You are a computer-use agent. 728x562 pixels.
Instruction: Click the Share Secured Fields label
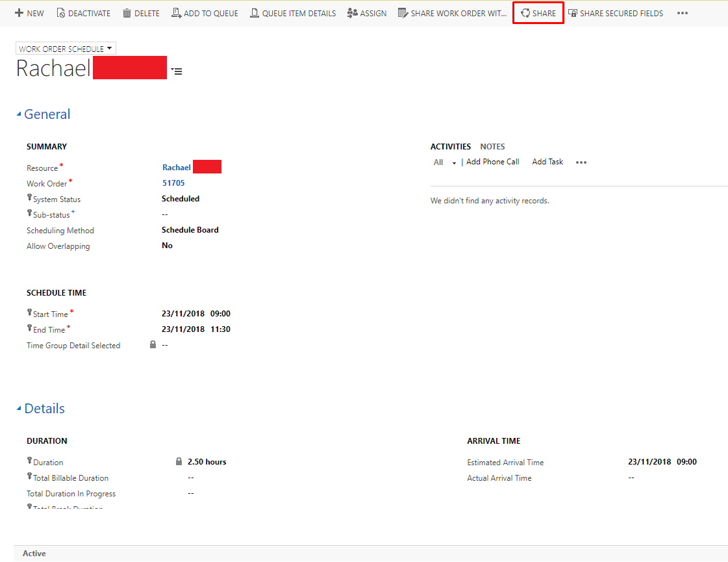click(x=621, y=14)
